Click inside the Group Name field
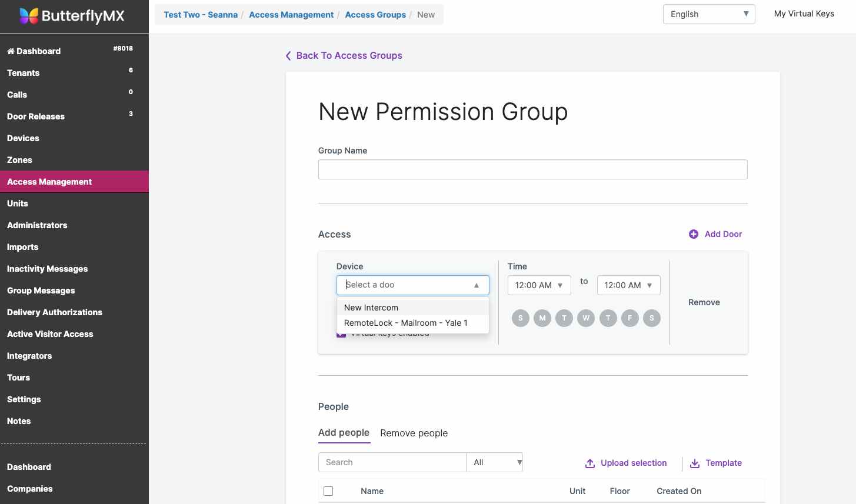856x504 pixels. click(x=532, y=169)
